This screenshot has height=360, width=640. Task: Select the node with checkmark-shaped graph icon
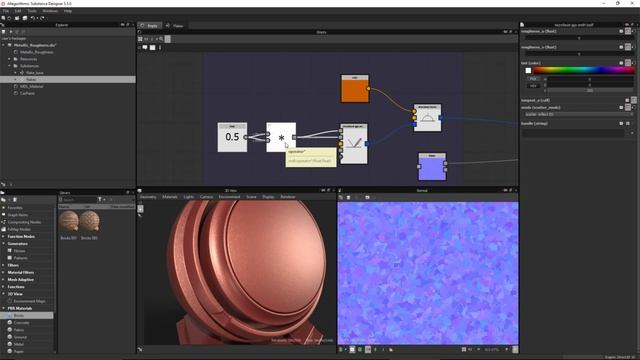click(x=354, y=144)
